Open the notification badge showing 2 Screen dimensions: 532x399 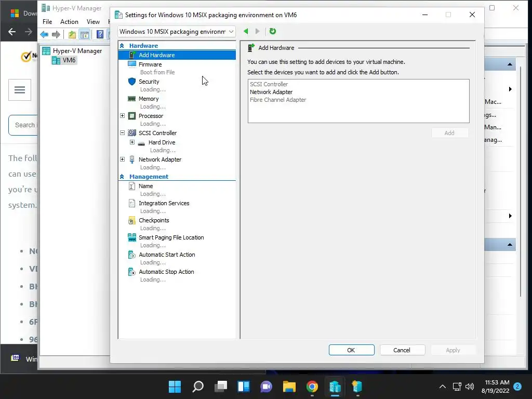point(517,387)
